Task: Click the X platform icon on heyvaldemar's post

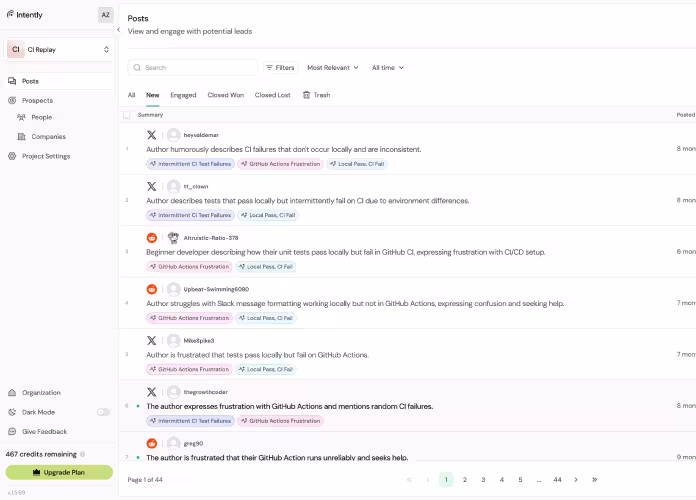Action: click(x=152, y=135)
